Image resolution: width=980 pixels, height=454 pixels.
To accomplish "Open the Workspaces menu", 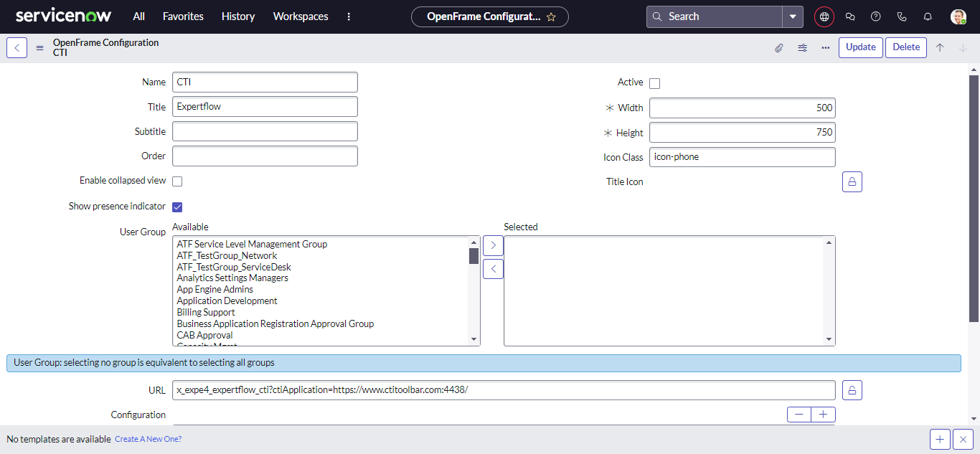I will 301,16.
